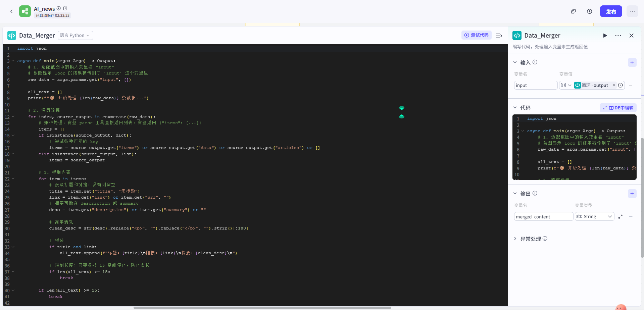Open the top bar three-dot menu
Image resolution: width=644 pixels, height=310 pixels.
pyautogui.click(x=633, y=11)
